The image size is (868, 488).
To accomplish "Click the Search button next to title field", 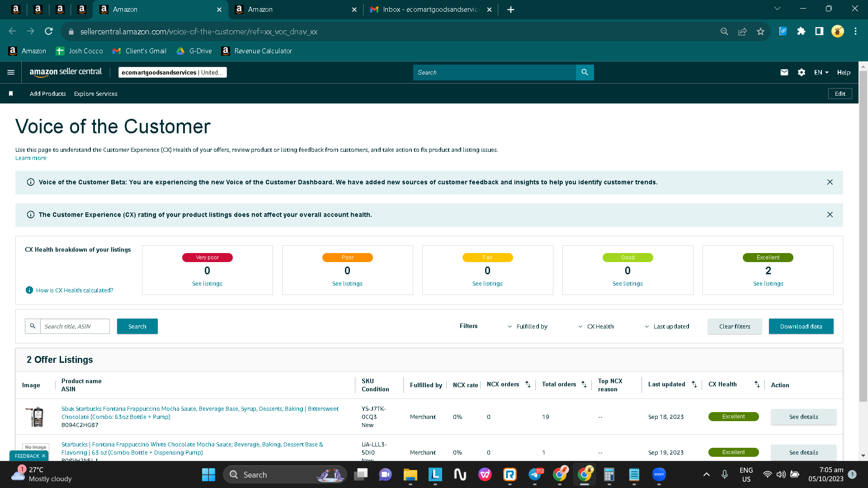I will click(x=137, y=326).
